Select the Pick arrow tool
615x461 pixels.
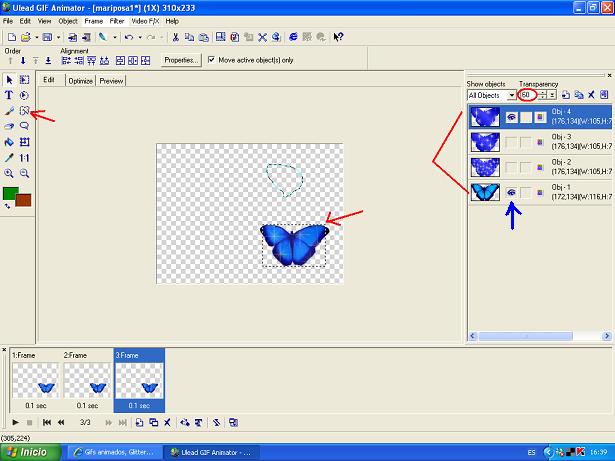9,80
